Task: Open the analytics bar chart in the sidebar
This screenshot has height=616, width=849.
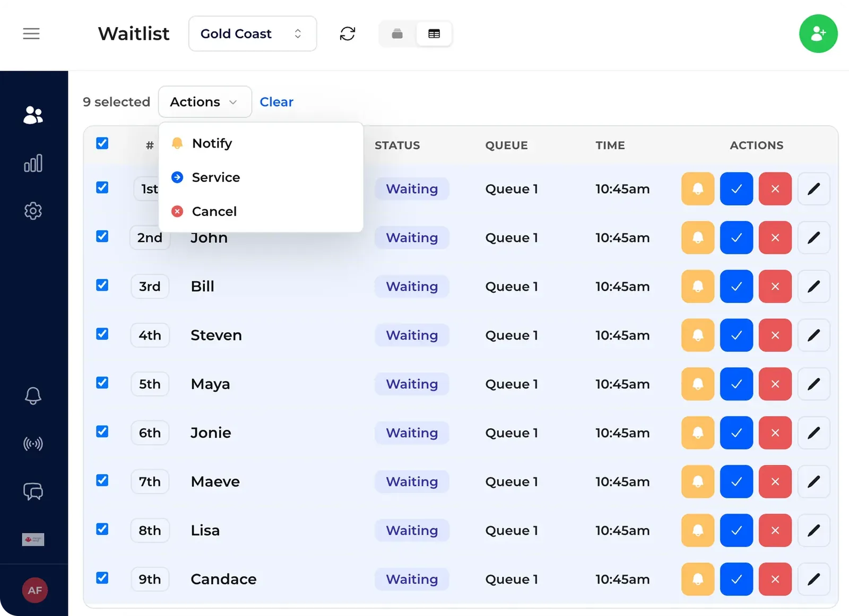Action: pos(33,163)
